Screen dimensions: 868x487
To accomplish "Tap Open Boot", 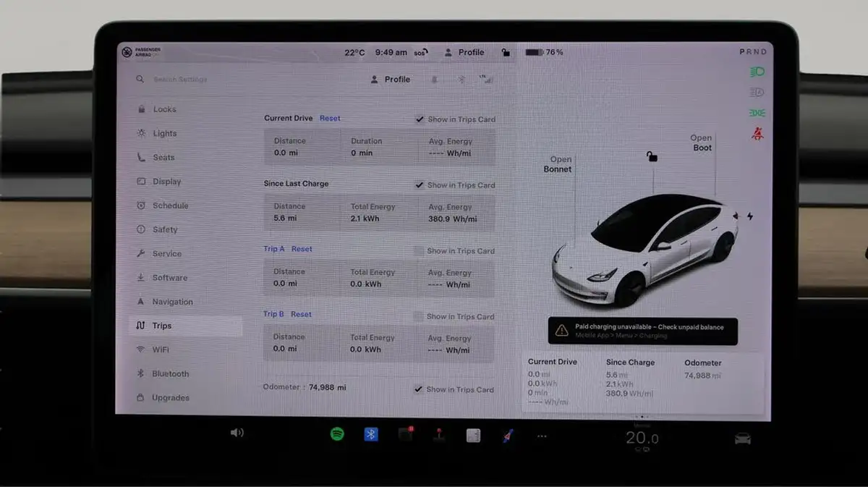I will [x=701, y=143].
